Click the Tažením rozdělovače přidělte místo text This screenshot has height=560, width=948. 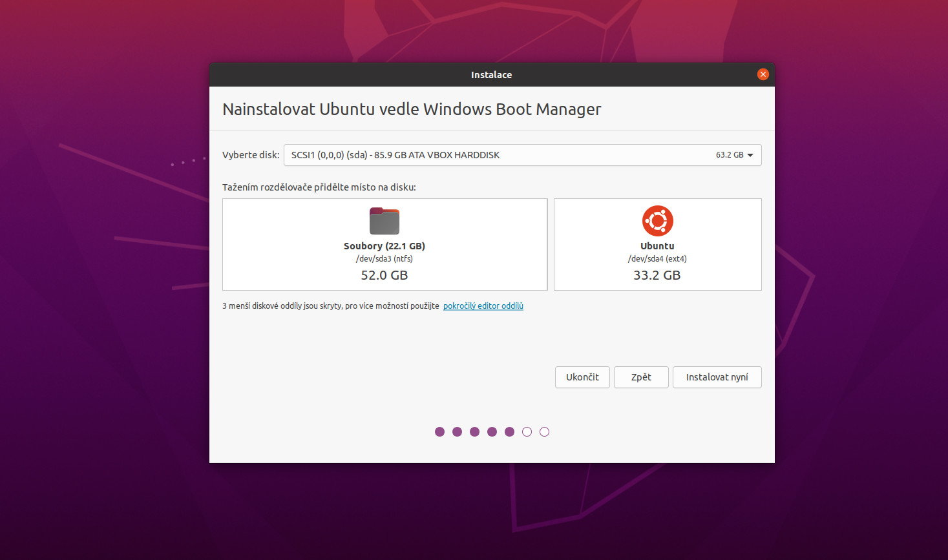pyautogui.click(x=319, y=187)
